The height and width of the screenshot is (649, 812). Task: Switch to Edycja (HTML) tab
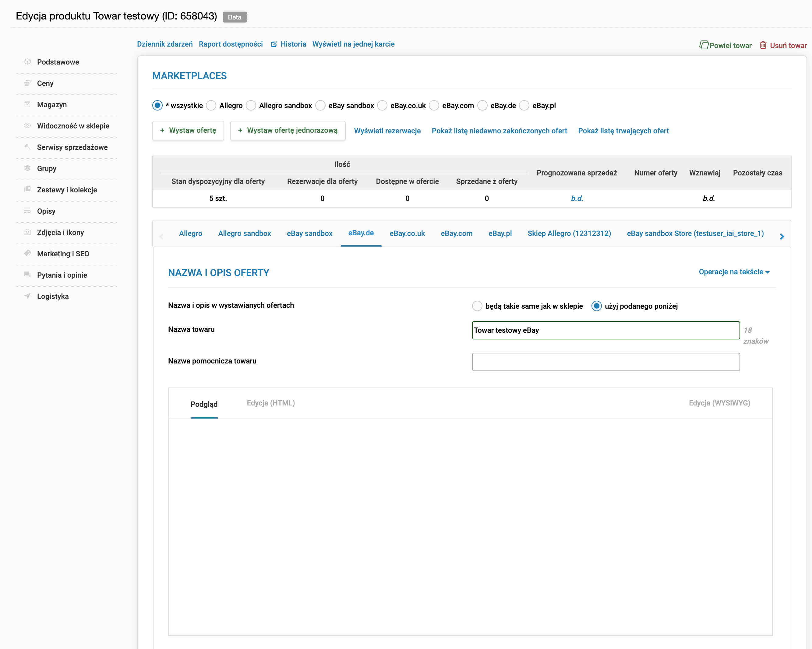[271, 403]
